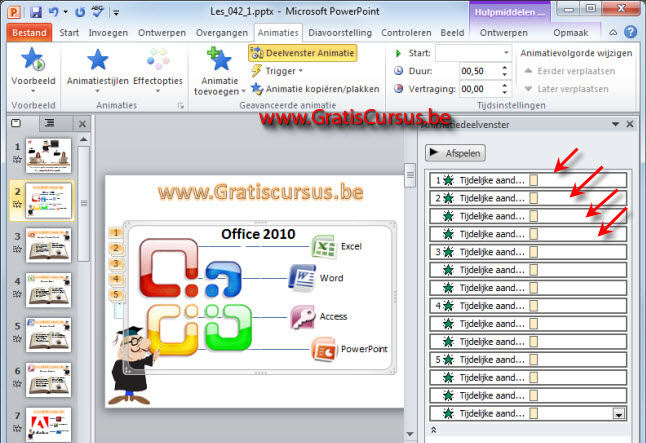
Task: Click the Duur duration input field
Action: [479, 71]
